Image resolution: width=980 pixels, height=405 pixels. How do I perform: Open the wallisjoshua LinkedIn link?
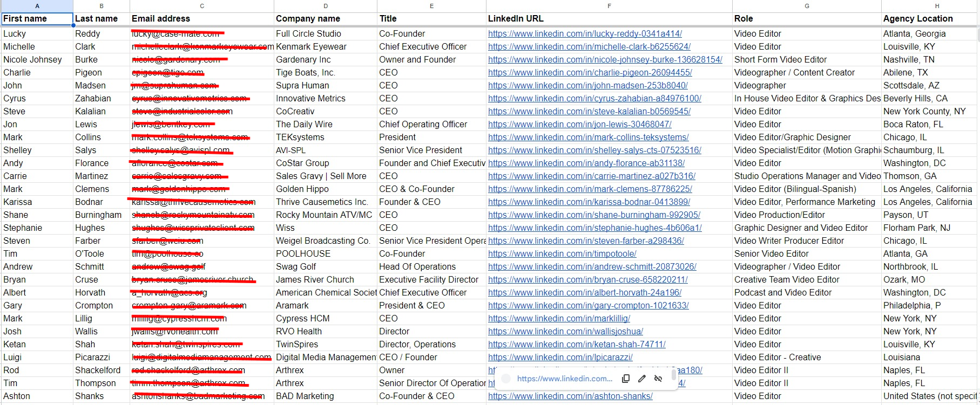pos(565,331)
